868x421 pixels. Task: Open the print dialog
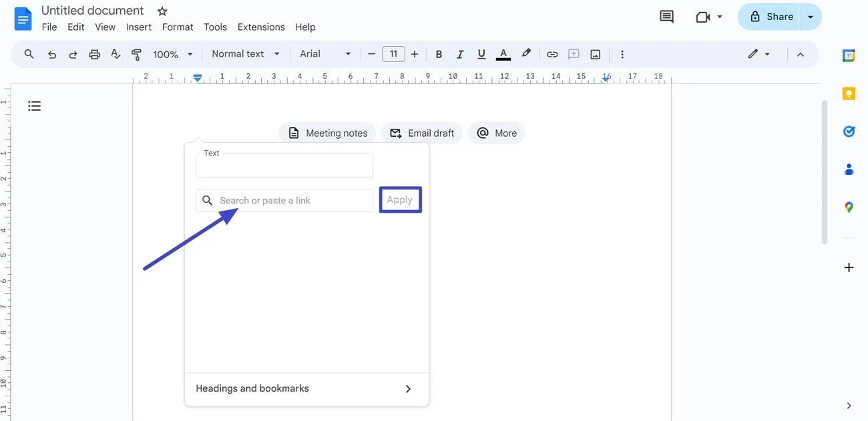(x=94, y=54)
